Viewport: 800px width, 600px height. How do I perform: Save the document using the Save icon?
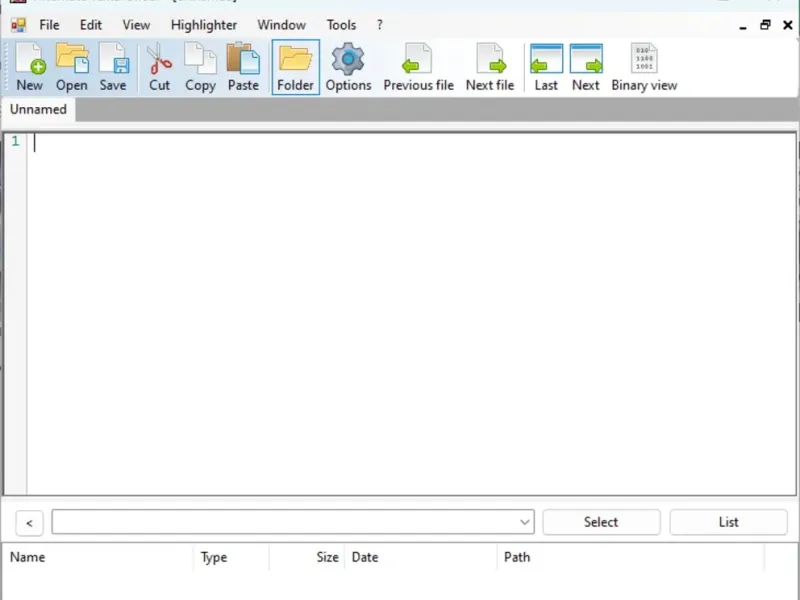pos(113,67)
